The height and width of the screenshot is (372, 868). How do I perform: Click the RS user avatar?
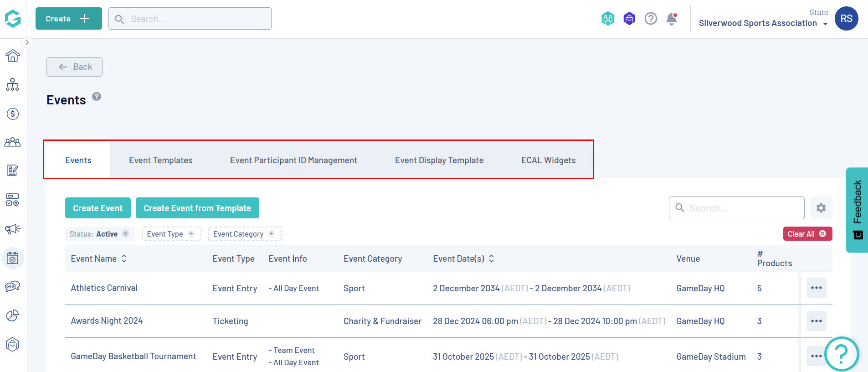pos(847,19)
